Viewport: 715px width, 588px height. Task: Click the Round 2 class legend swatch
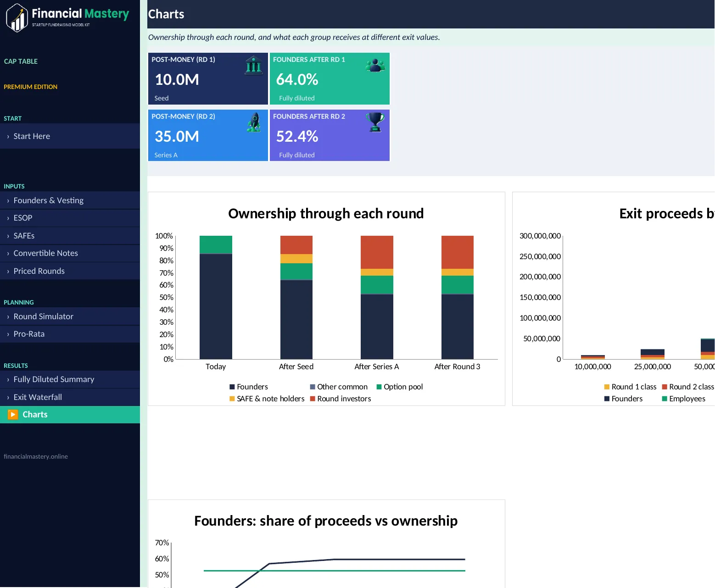[x=665, y=387]
